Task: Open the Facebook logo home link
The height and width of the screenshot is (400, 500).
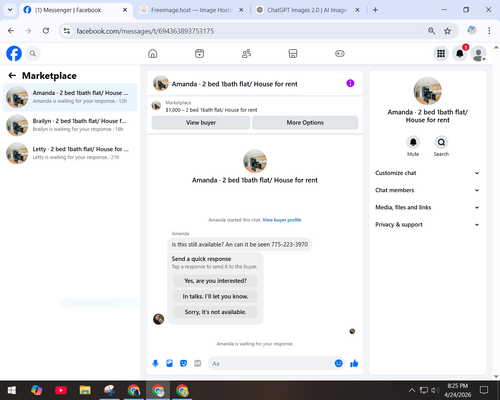Action: coord(14,53)
